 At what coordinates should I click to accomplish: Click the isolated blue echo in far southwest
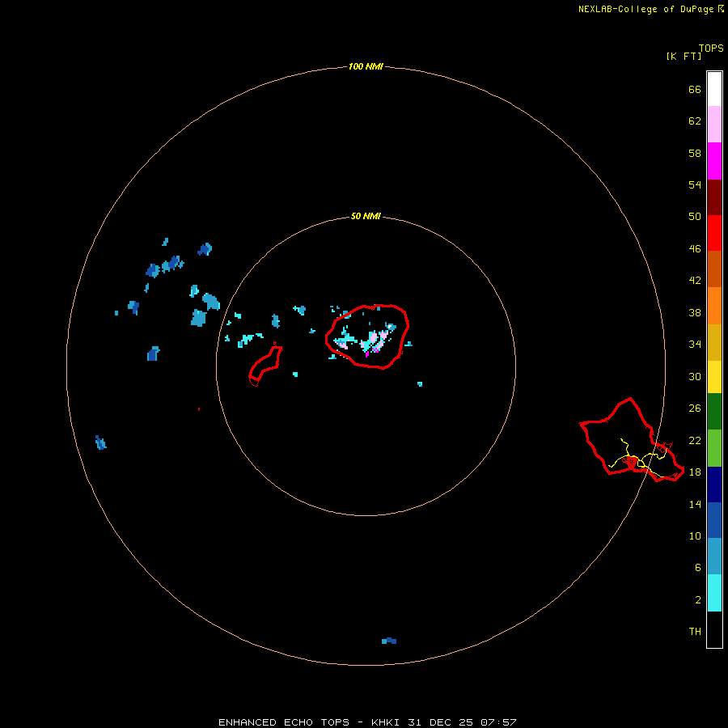coord(101,442)
